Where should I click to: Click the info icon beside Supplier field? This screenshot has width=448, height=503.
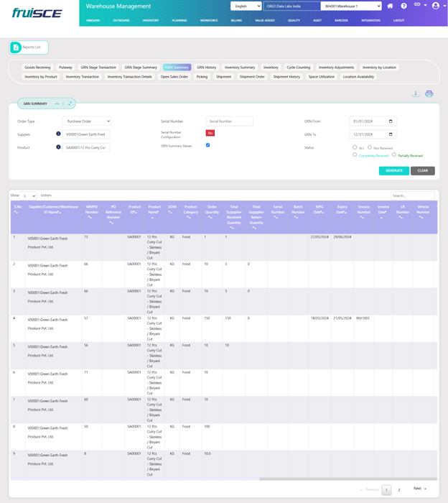tap(58, 134)
